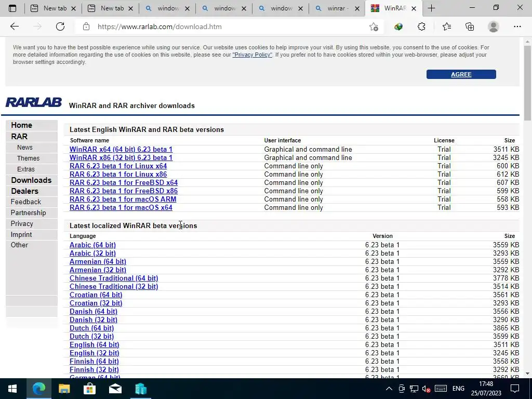Click the Arabic (64 bit) link

(92, 245)
